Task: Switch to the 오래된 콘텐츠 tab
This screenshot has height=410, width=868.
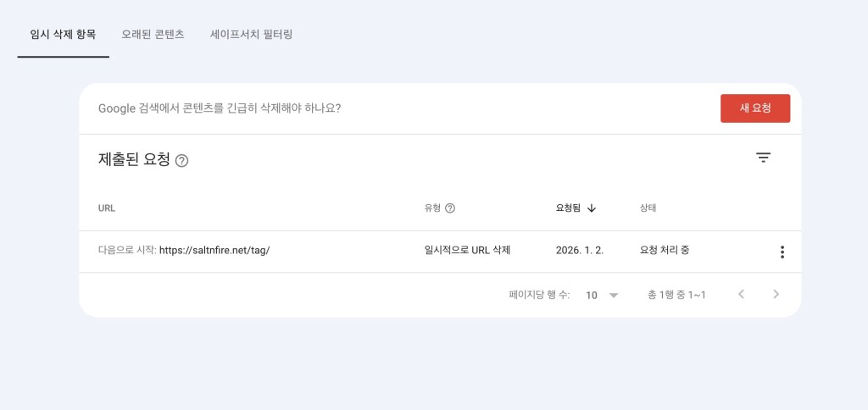Action: (x=153, y=35)
